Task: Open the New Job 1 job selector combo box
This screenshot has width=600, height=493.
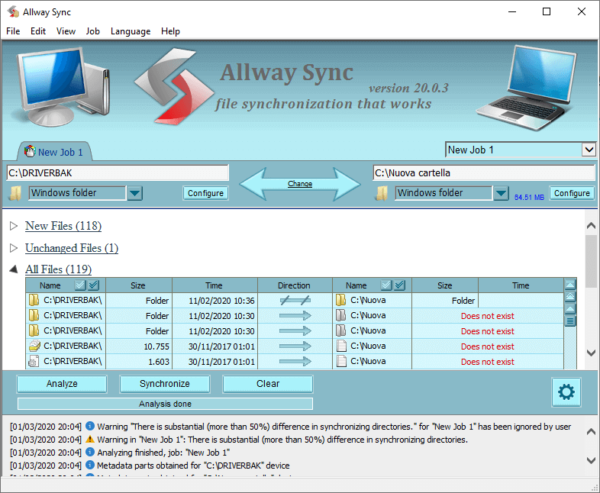Action: 520,150
